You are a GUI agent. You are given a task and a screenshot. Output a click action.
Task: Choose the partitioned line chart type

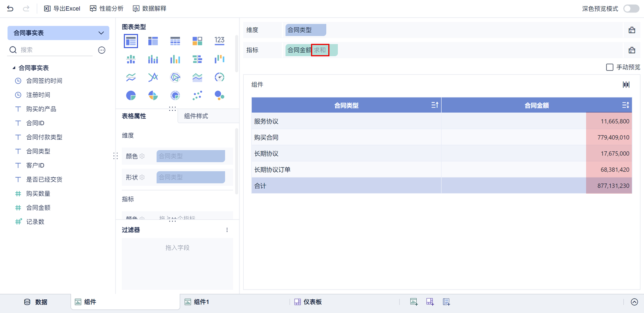[x=131, y=77]
